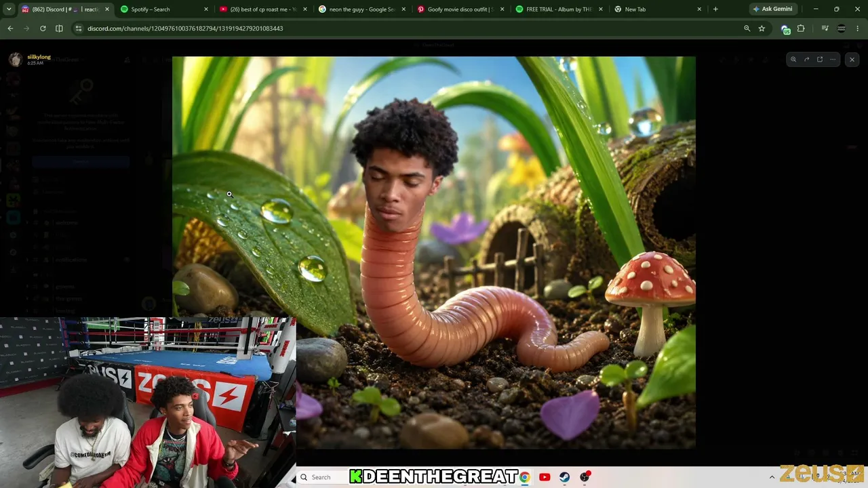Reload the Discord page
The width and height of the screenshot is (868, 488).
point(43,28)
